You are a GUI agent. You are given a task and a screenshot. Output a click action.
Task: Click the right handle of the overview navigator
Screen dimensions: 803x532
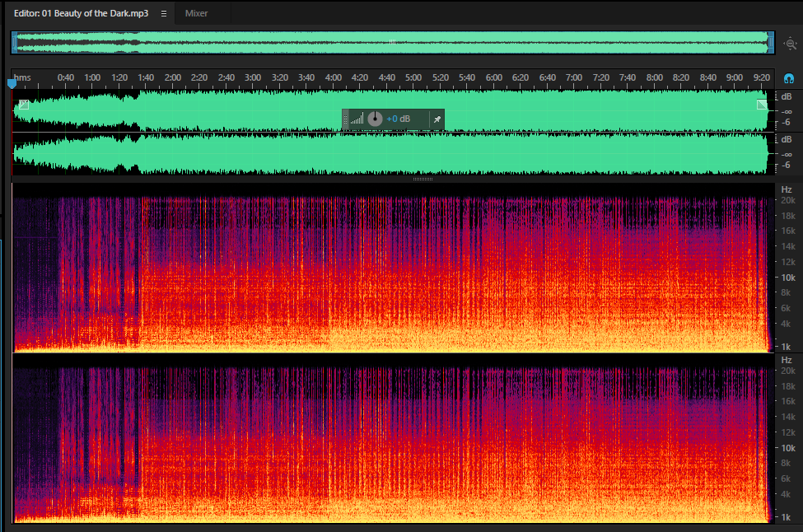point(771,43)
